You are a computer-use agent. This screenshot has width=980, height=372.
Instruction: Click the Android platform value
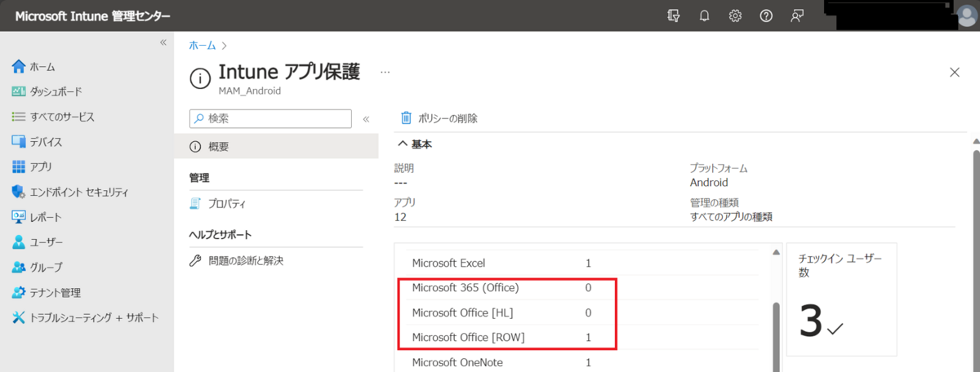click(x=709, y=183)
